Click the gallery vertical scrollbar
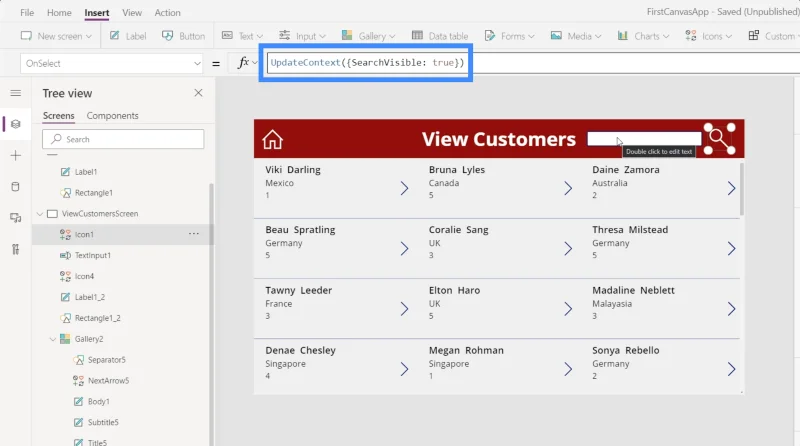 point(741,189)
